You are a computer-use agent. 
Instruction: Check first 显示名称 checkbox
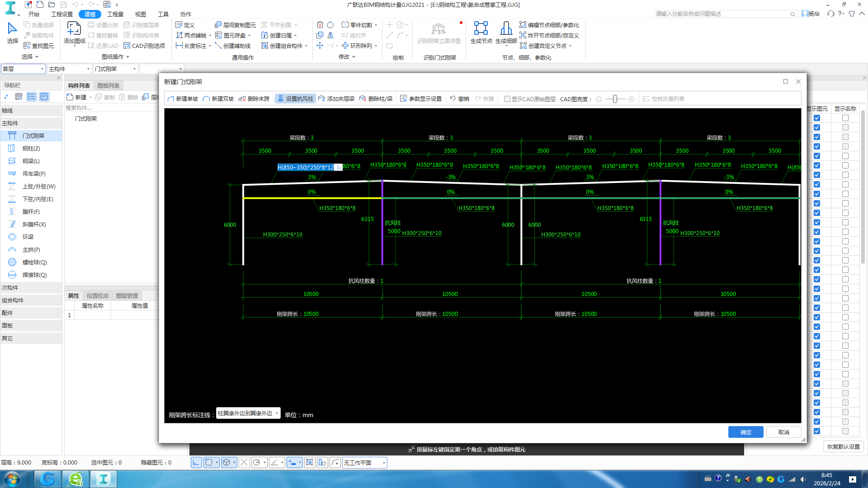(845, 118)
